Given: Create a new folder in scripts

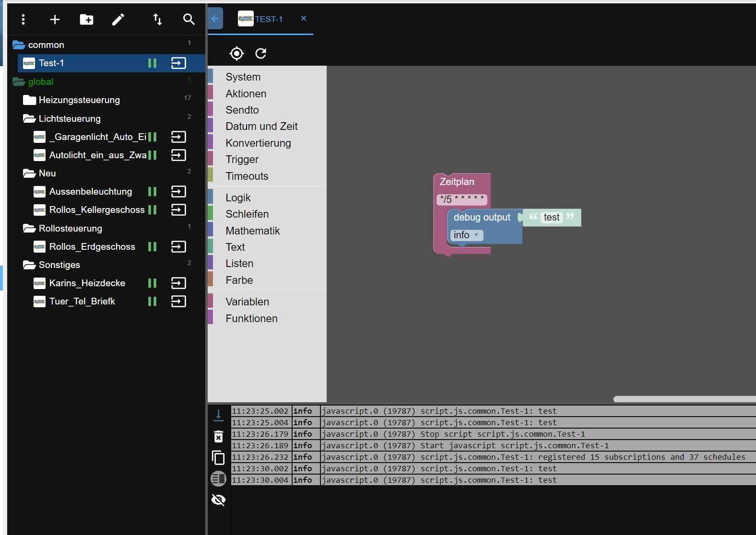Looking at the screenshot, I should 86,19.
